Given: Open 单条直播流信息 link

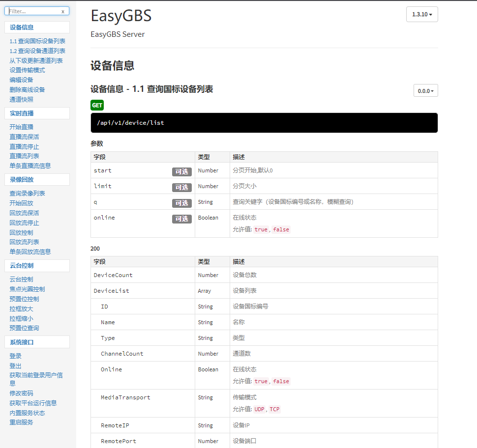Looking at the screenshot, I should coord(30,166).
